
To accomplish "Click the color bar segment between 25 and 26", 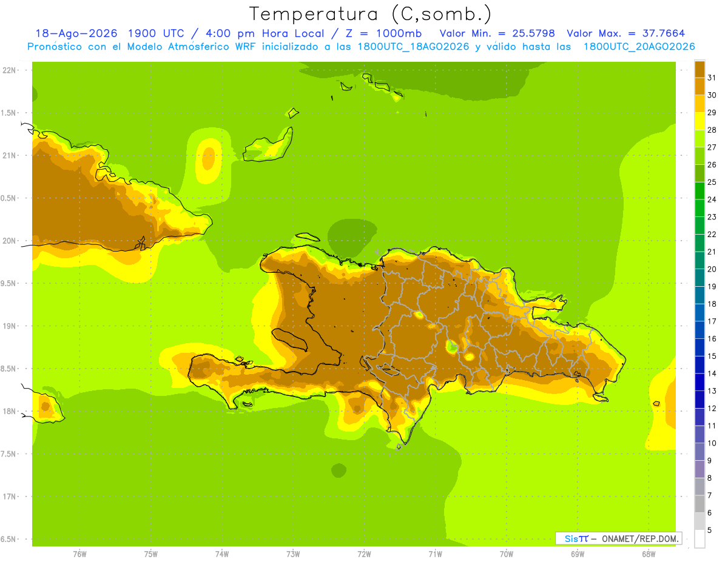I will click(699, 173).
